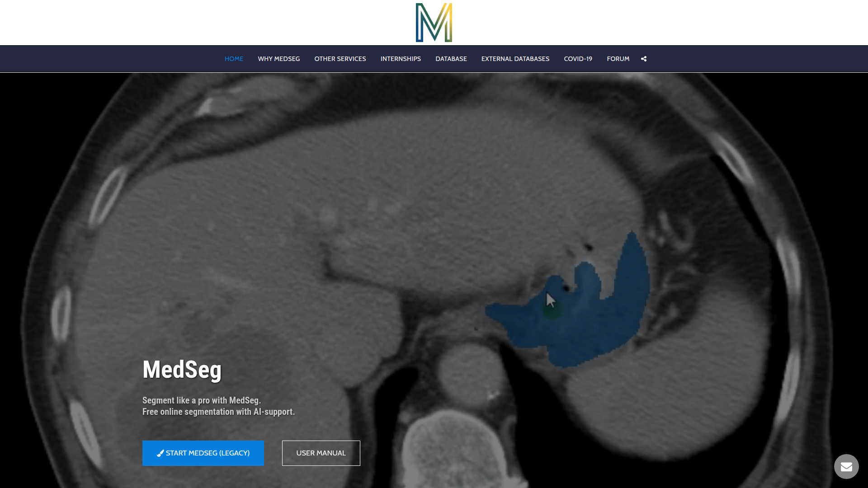Open the USER MANUAL button
Image resolution: width=868 pixels, height=488 pixels.
[x=321, y=453]
